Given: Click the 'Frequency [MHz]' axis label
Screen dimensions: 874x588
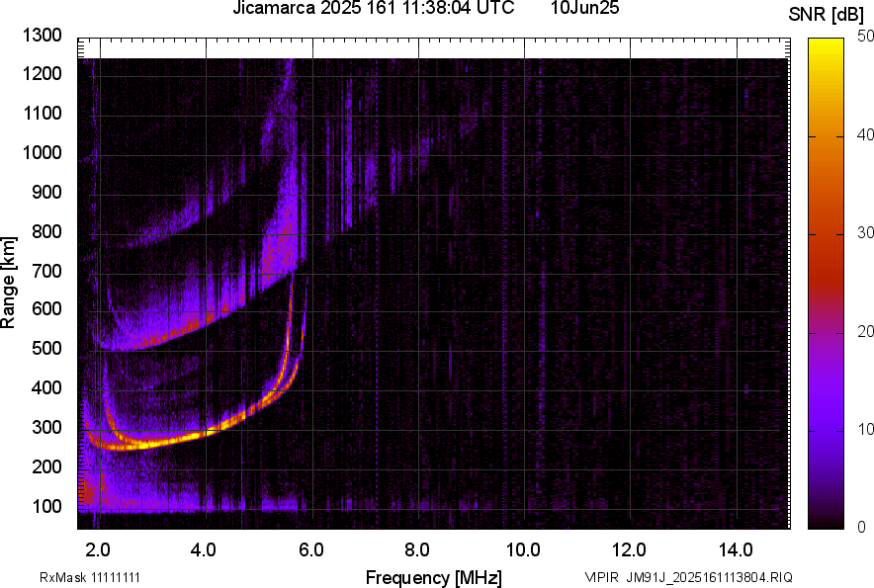Looking at the screenshot, I should 434,577.
